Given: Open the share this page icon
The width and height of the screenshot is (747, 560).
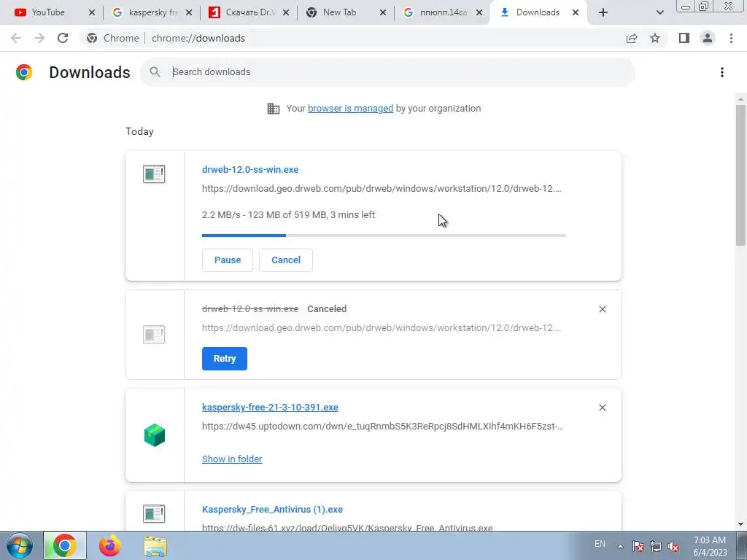Looking at the screenshot, I should click(x=632, y=38).
